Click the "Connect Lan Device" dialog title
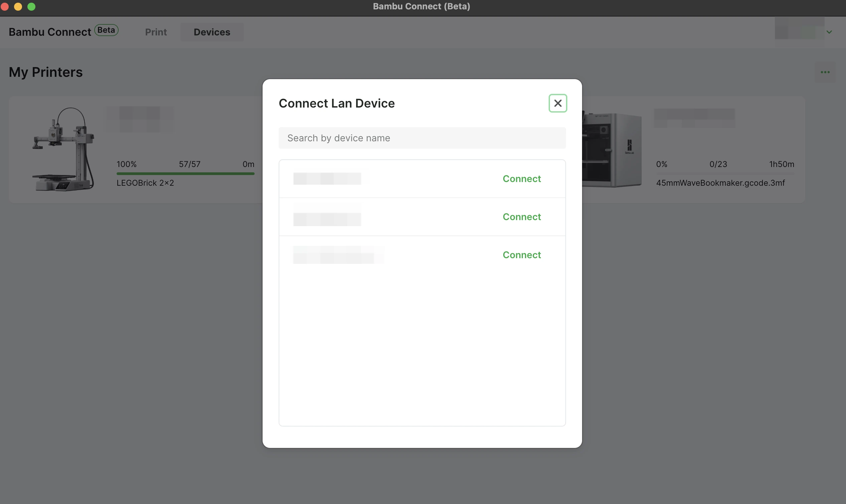The image size is (846, 504). (337, 103)
